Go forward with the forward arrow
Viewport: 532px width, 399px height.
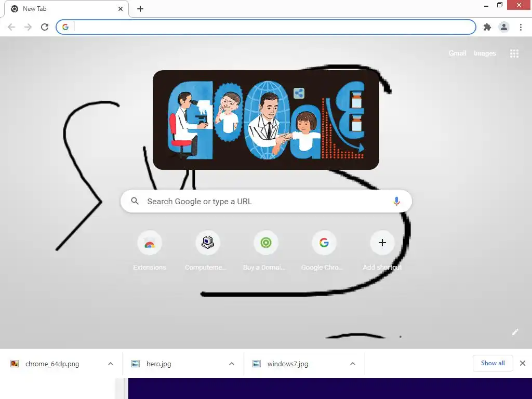28,27
